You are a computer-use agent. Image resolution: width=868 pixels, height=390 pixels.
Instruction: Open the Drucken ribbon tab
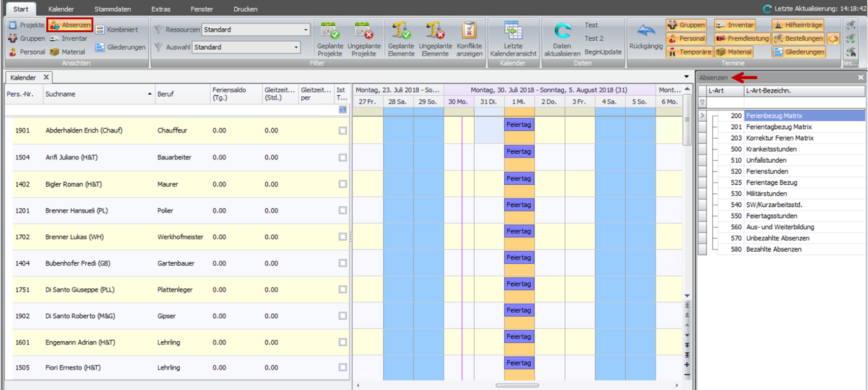pos(245,9)
